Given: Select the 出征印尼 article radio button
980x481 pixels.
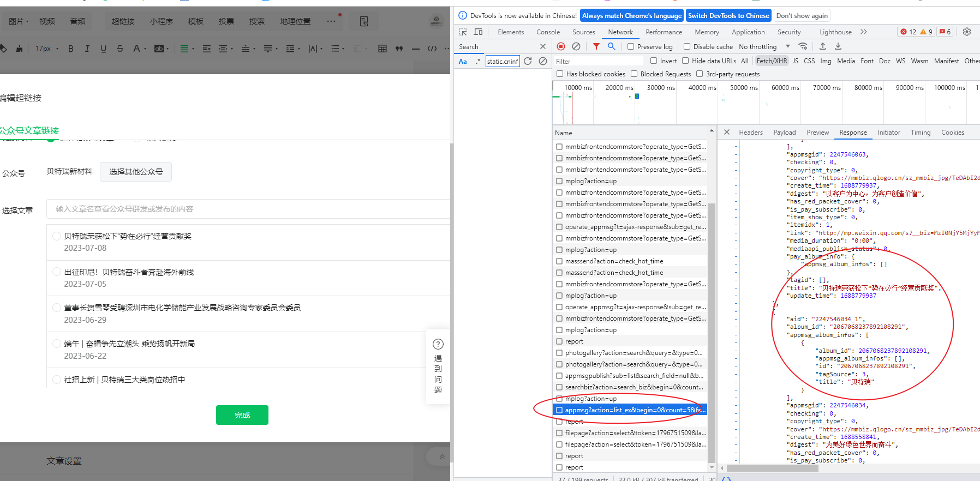Looking at the screenshot, I should point(57,272).
